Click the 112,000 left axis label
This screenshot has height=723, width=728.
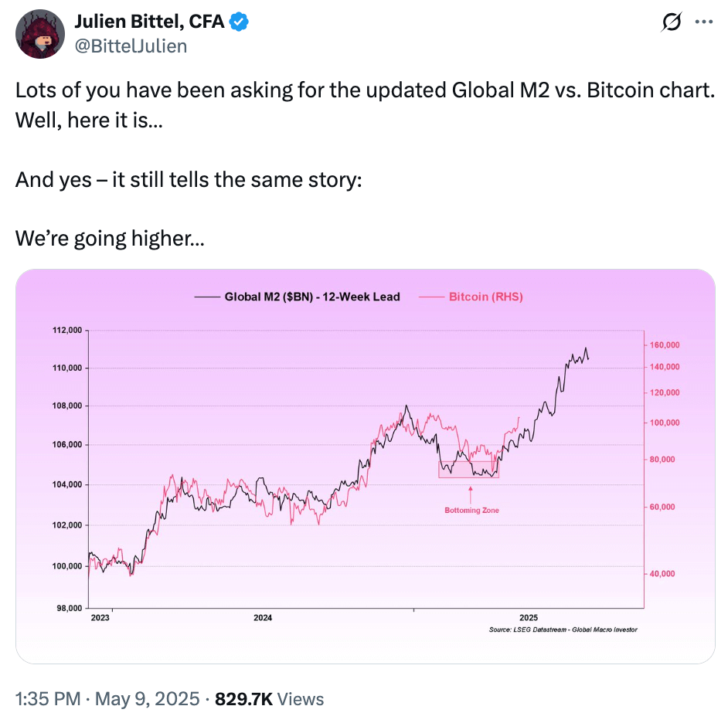(67, 331)
